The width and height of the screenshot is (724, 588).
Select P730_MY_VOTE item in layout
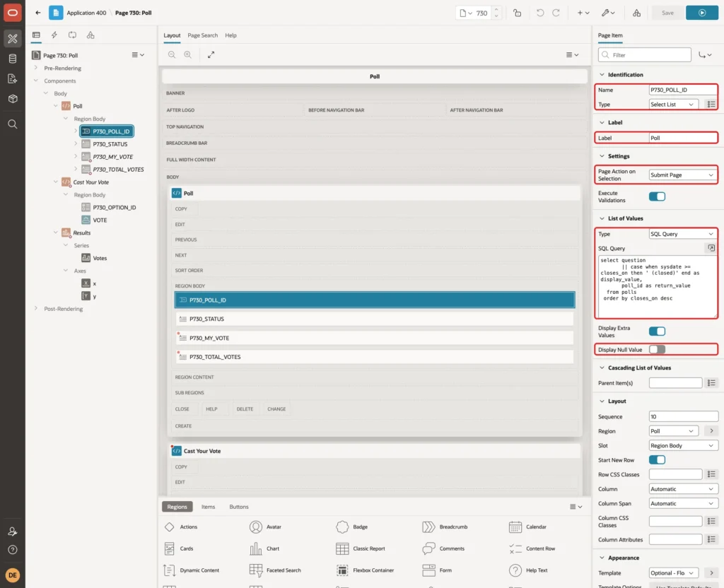(375, 338)
